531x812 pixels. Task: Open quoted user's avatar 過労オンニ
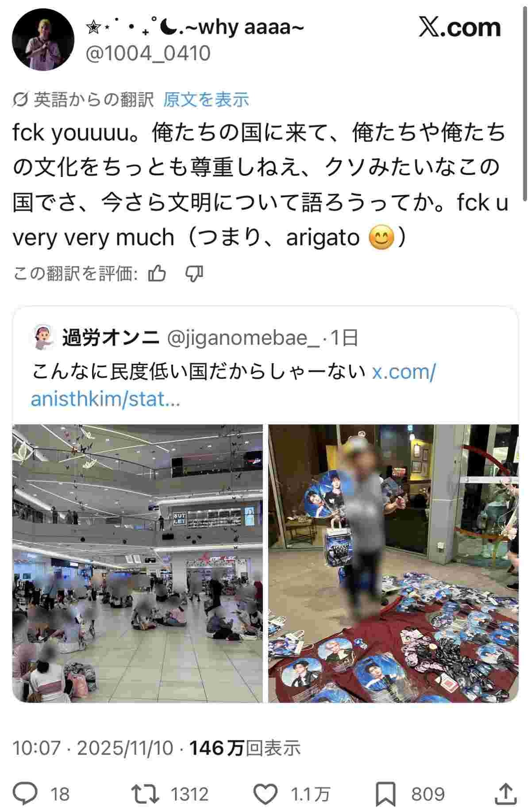click(x=44, y=338)
